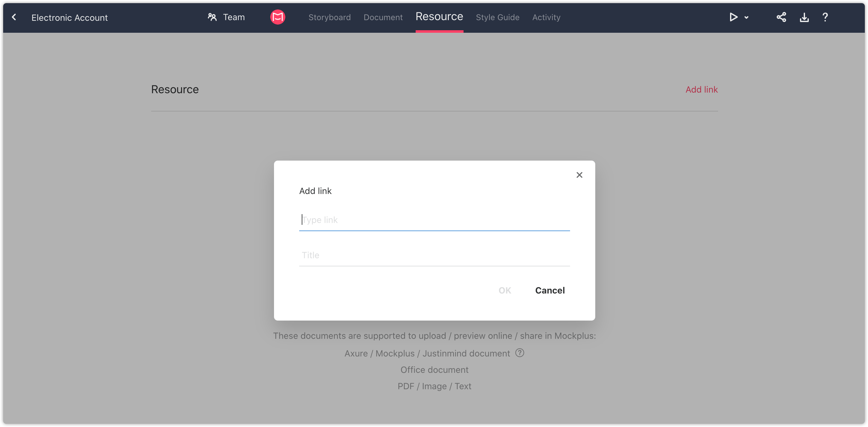This screenshot has width=868, height=427.
Task: Click the Add link dialog title
Action: pos(315,191)
